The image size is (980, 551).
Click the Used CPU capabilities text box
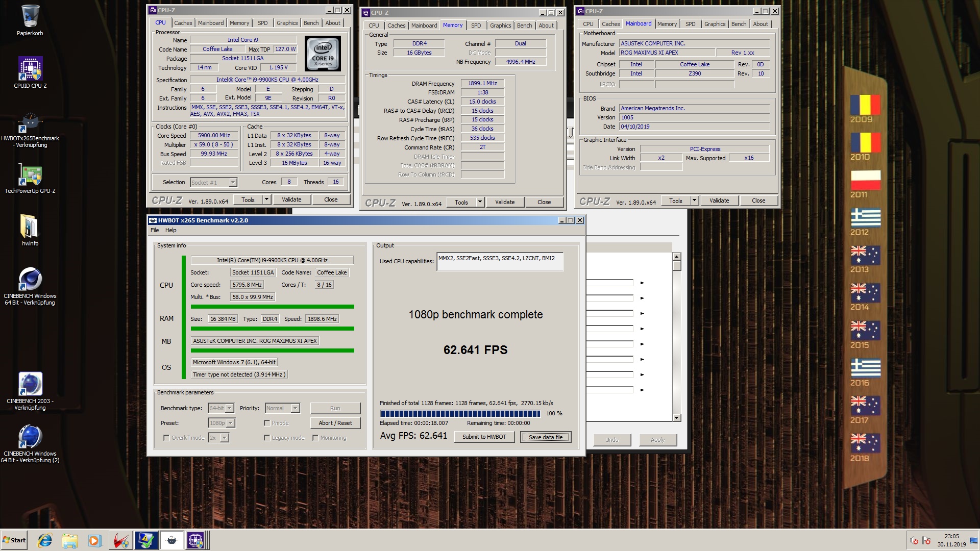(500, 262)
